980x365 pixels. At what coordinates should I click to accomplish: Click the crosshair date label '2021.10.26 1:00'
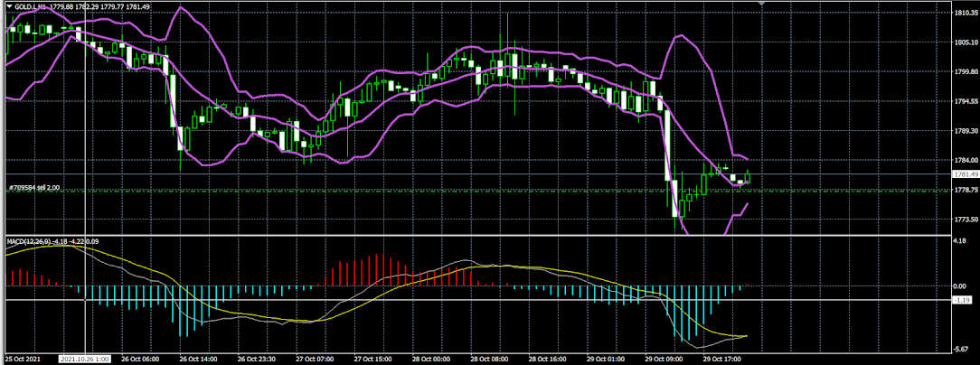click(84, 360)
